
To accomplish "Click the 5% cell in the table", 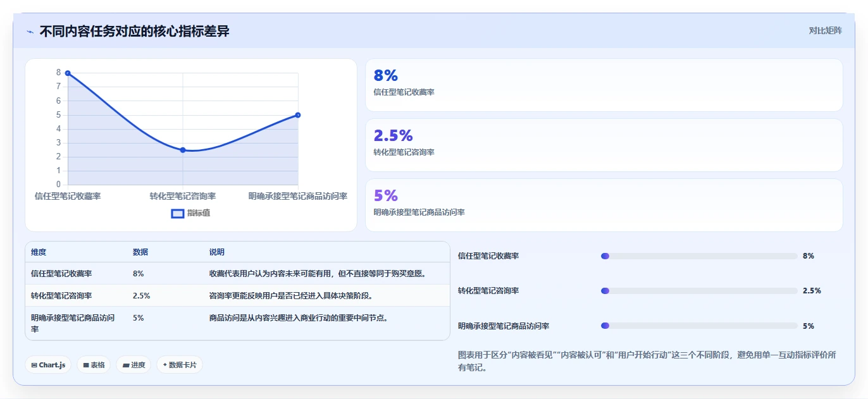I will coord(139,318).
